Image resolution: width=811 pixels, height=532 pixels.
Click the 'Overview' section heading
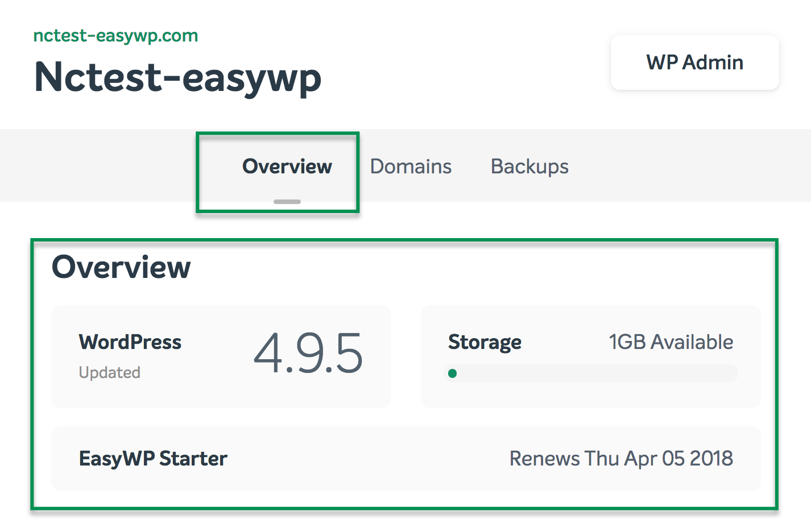(x=121, y=267)
